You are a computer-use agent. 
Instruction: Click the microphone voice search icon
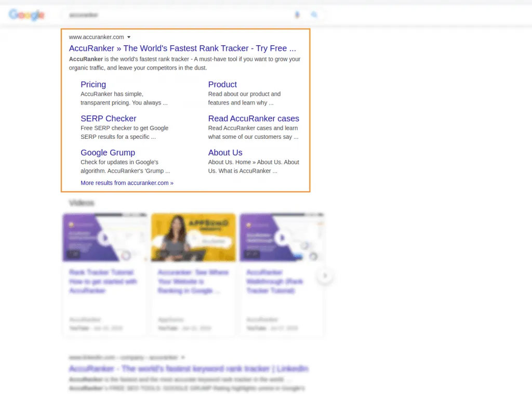point(297,15)
